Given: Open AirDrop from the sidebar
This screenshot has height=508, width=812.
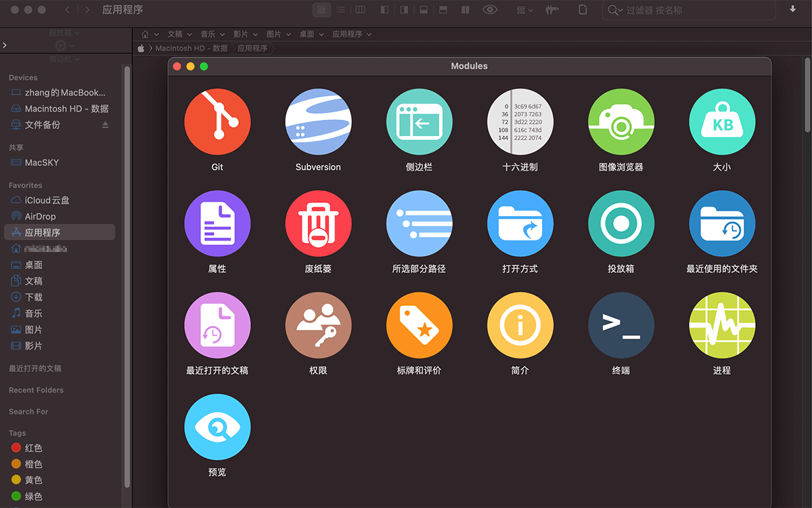Looking at the screenshot, I should [40, 216].
